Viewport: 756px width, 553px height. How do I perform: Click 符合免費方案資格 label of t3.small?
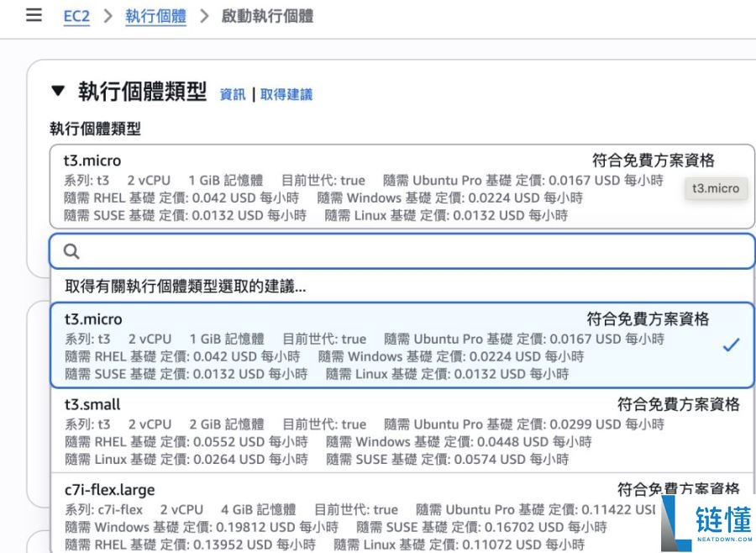point(679,404)
